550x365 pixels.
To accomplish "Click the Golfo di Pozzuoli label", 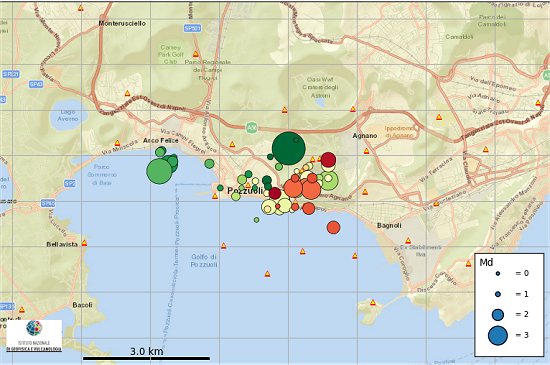I will (x=204, y=261).
